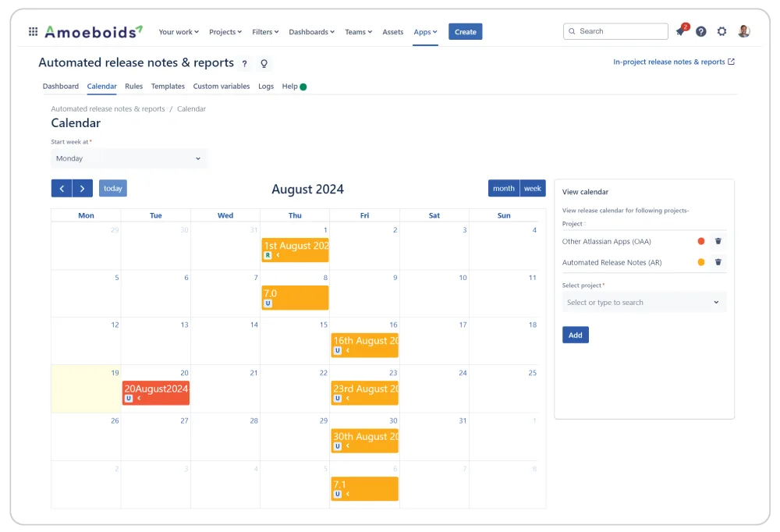Switch to the Rules tab
This screenshot has width=780, height=532.
133,87
